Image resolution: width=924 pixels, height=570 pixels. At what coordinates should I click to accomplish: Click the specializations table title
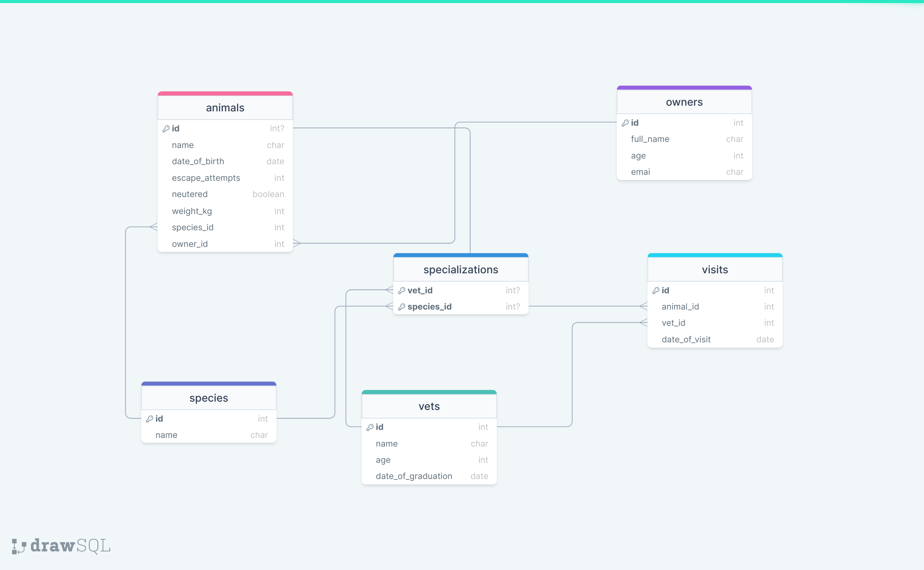[x=460, y=270]
